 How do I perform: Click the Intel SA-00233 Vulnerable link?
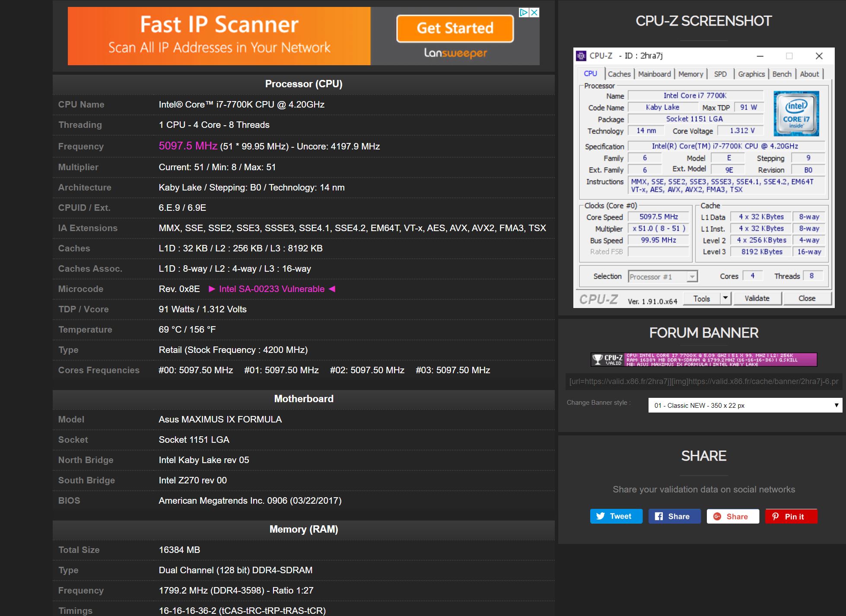click(272, 289)
